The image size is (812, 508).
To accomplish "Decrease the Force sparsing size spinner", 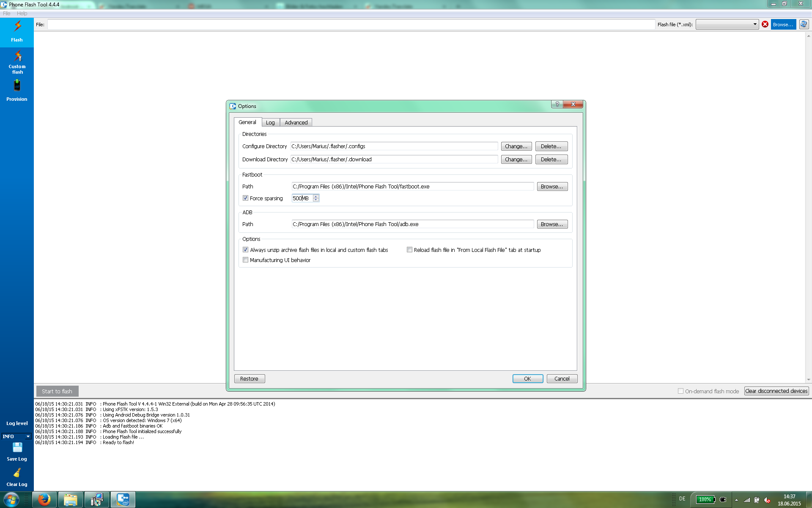I will click(x=316, y=200).
